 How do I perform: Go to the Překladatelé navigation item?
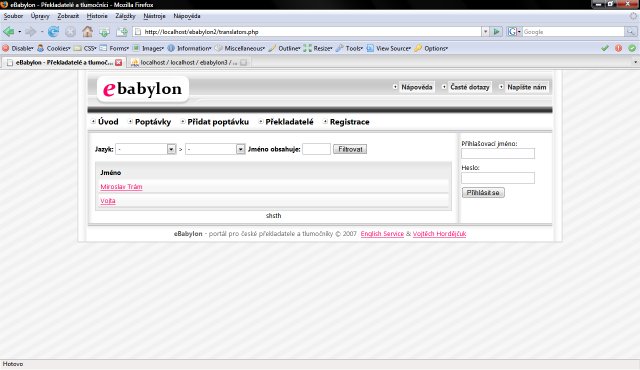pyautogui.click(x=289, y=122)
